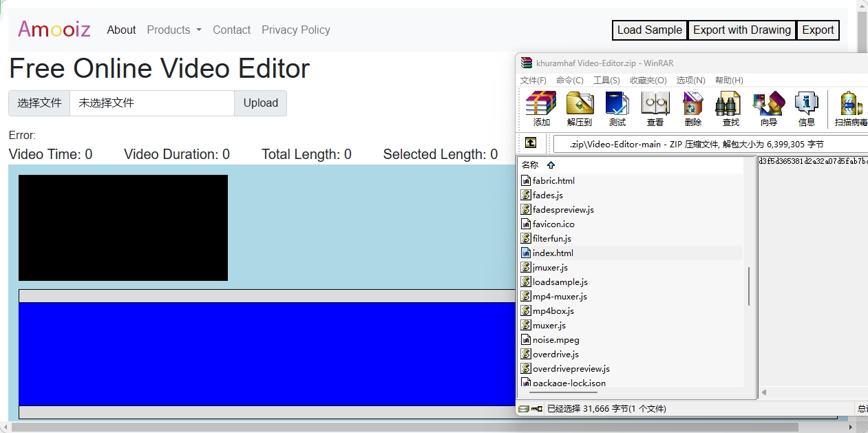This screenshot has height=433, width=868.
Task: Click the Total Length: 0 label
Action: [306, 154]
